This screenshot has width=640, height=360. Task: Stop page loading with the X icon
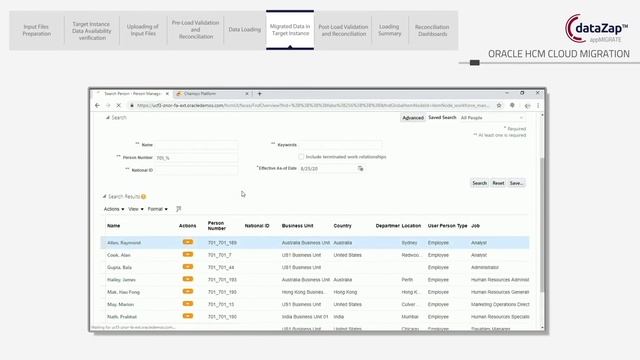click(x=119, y=105)
